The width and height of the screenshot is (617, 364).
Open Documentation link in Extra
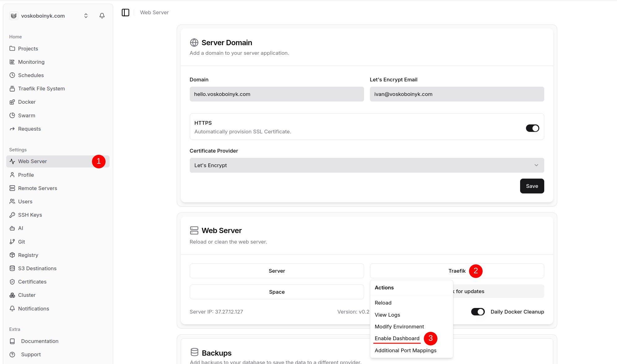[x=58, y=341]
